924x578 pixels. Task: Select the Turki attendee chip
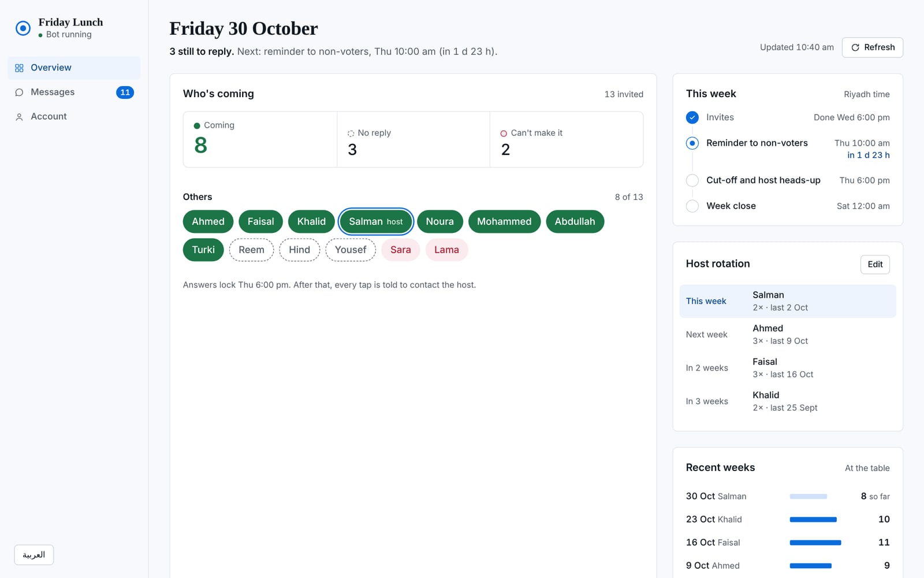(203, 250)
